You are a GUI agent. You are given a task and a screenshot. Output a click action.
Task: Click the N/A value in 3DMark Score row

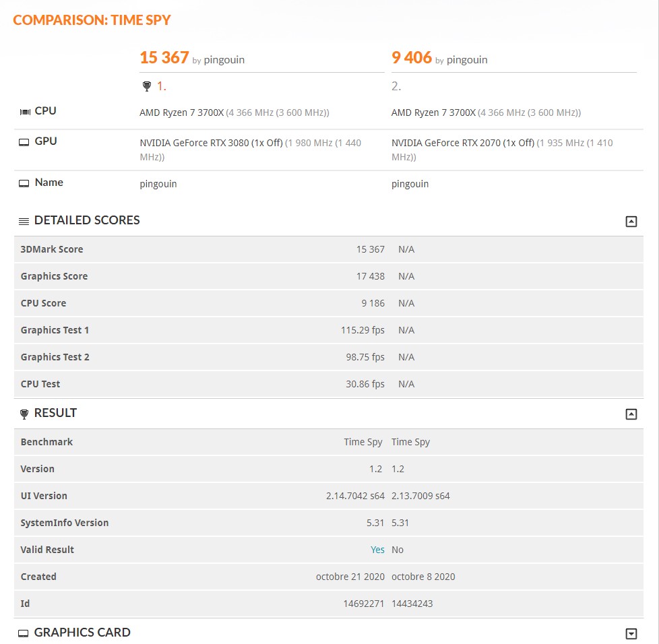[x=406, y=249]
